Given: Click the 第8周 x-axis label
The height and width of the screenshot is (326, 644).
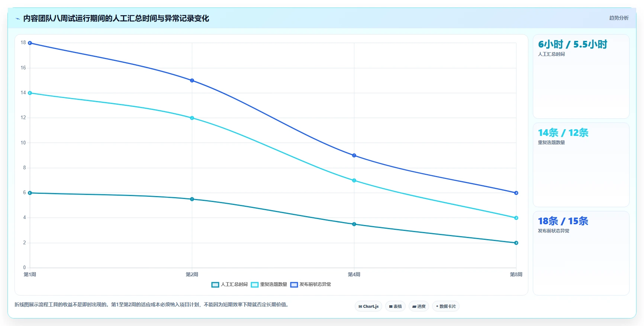Looking at the screenshot, I should 516,275.
